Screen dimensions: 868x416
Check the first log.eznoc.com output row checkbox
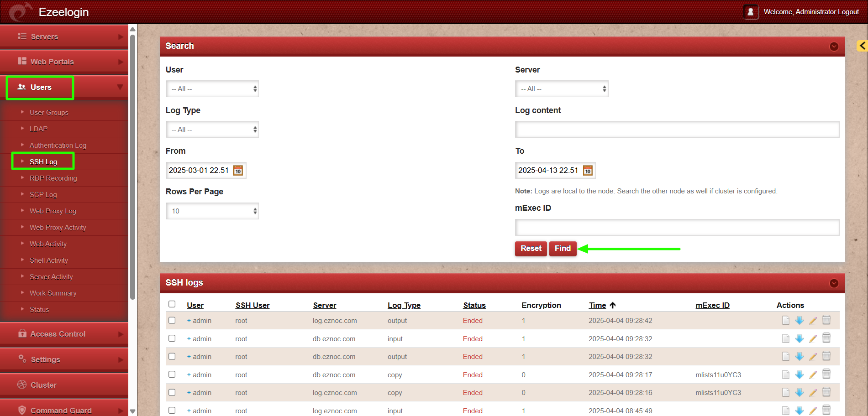tap(172, 321)
